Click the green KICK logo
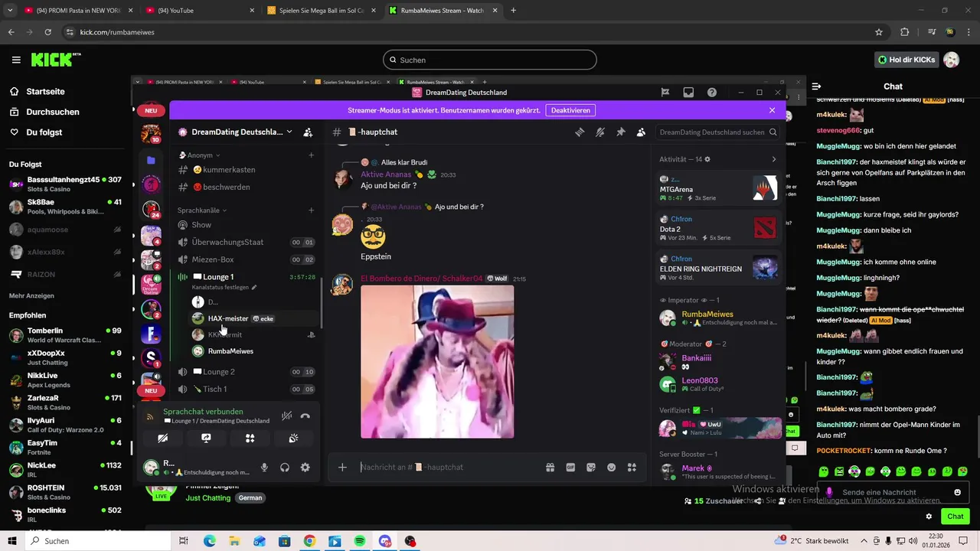Viewport: 980px width, 551px height. [x=56, y=60]
